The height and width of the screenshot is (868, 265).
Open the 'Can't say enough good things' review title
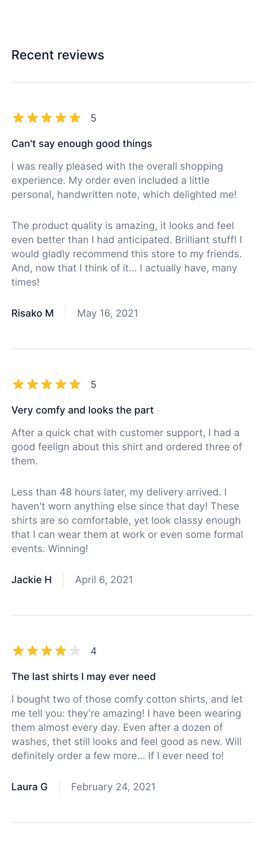coord(82,143)
